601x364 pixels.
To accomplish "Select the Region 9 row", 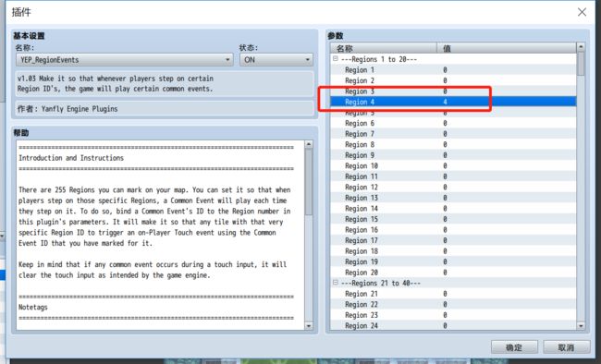I will point(453,155).
